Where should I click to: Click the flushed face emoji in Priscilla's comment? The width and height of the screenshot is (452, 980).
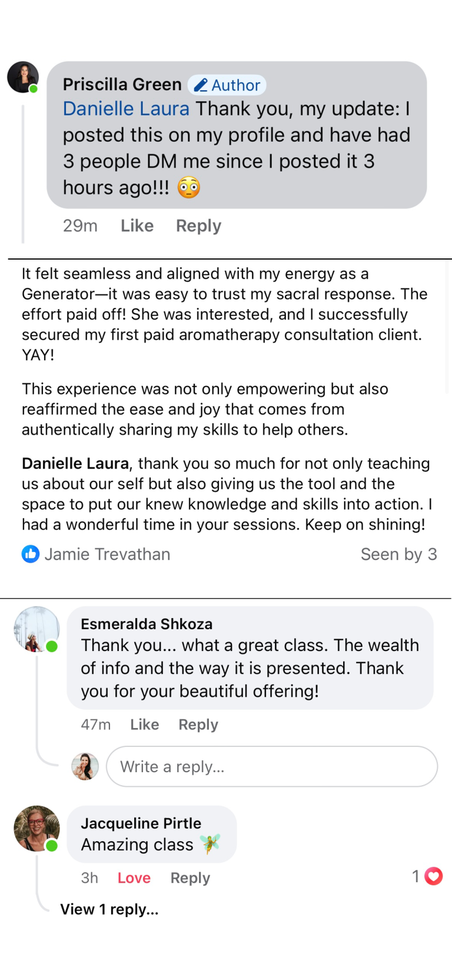click(x=189, y=188)
